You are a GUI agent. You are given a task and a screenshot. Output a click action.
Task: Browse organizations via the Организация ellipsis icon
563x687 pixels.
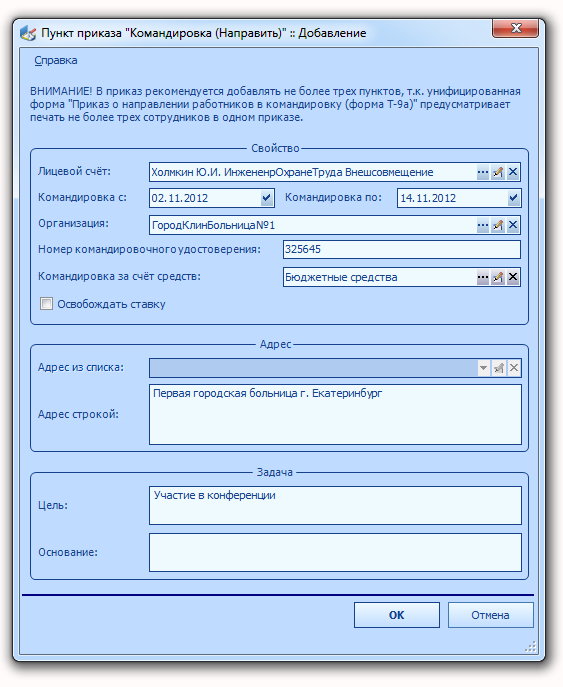[482, 225]
